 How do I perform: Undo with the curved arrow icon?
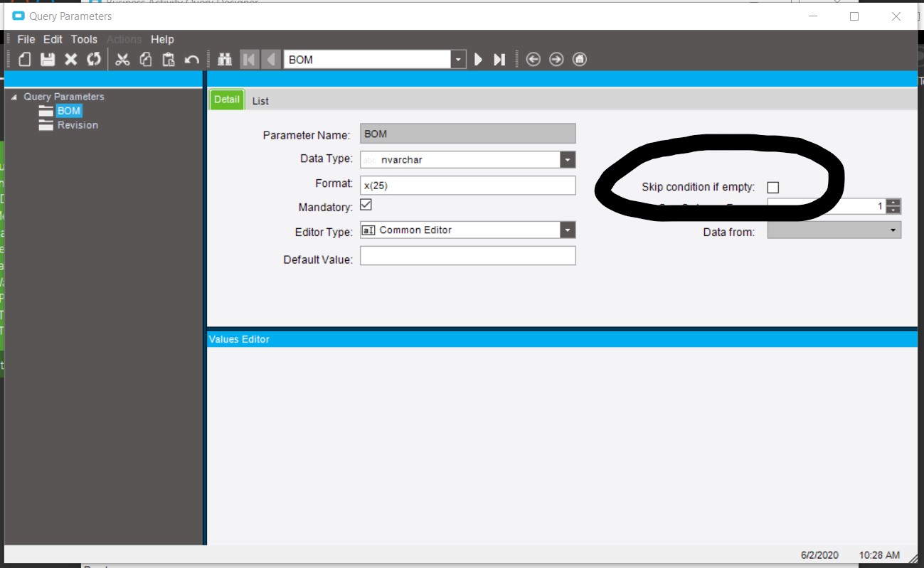191,60
